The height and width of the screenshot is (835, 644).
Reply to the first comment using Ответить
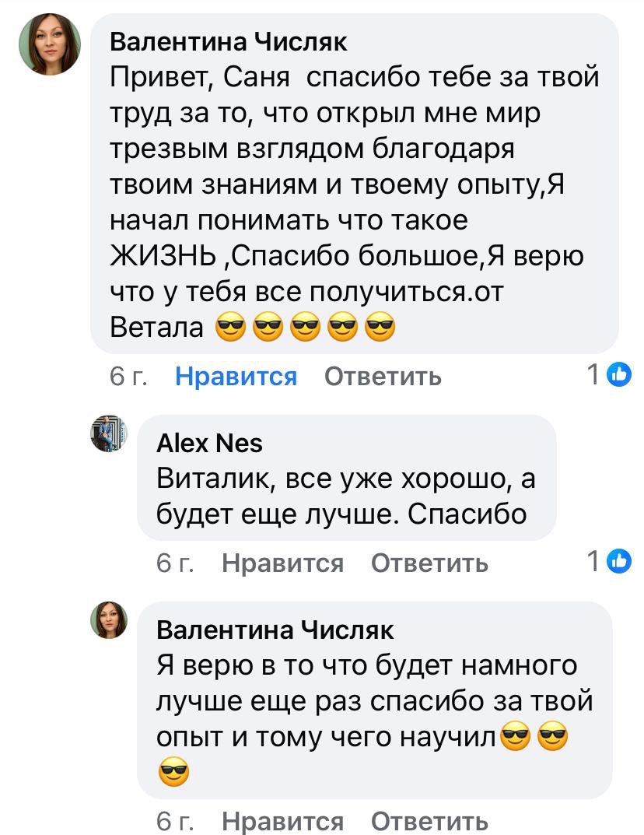[x=383, y=377]
